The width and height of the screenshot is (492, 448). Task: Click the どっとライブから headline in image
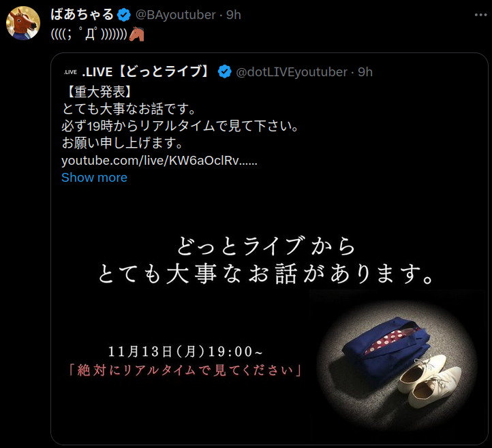pyautogui.click(x=266, y=246)
